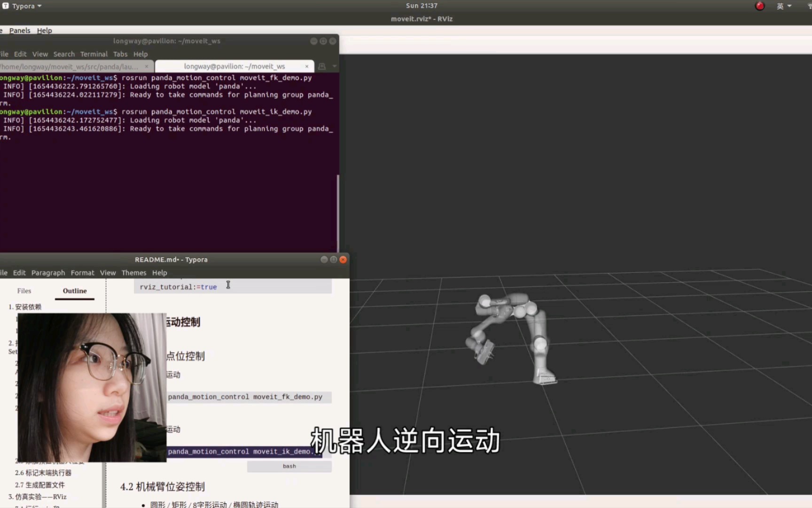Open the Typora application menu in top bar

click(23, 6)
